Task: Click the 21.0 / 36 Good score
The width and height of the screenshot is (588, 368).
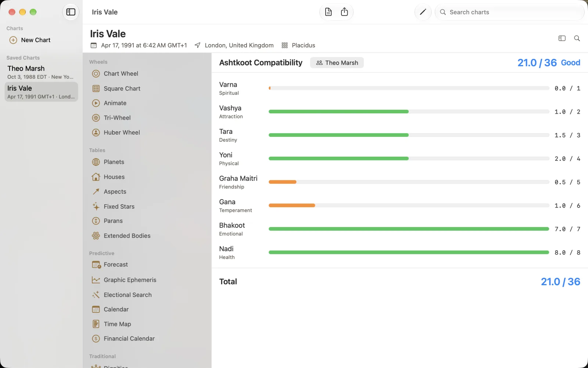Action: coord(549,63)
